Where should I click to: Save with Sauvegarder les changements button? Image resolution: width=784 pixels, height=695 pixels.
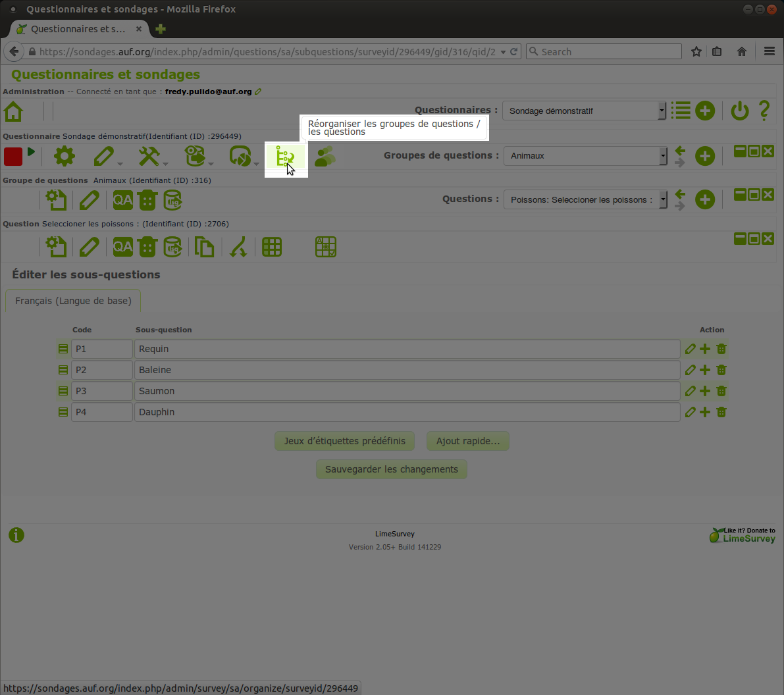click(x=392, y=469)
